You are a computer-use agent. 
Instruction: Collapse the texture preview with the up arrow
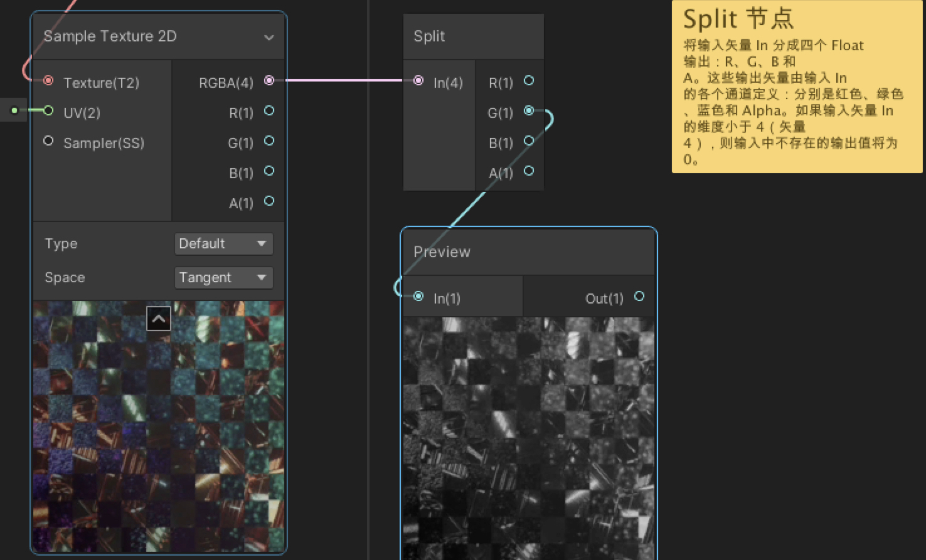[x=158, y=319]
